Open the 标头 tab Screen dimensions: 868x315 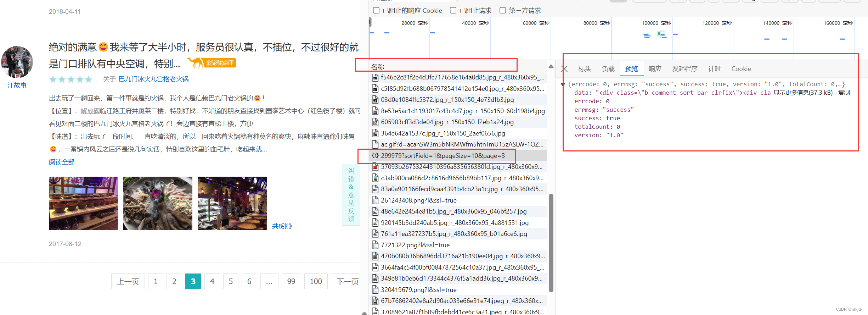pyautogui.click(x=585, y=69)
